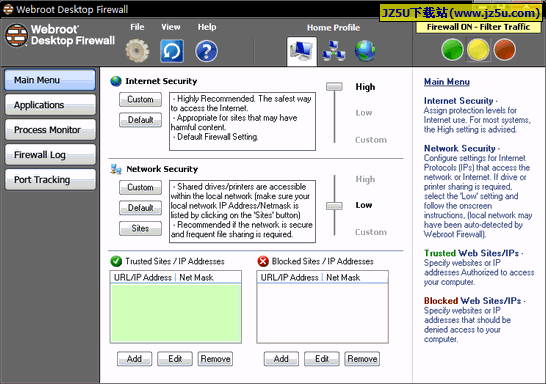546x384 pixels.
Task: Select Low level on Internet Security slider
Action: pyautogui.click(x=364, y=113)
